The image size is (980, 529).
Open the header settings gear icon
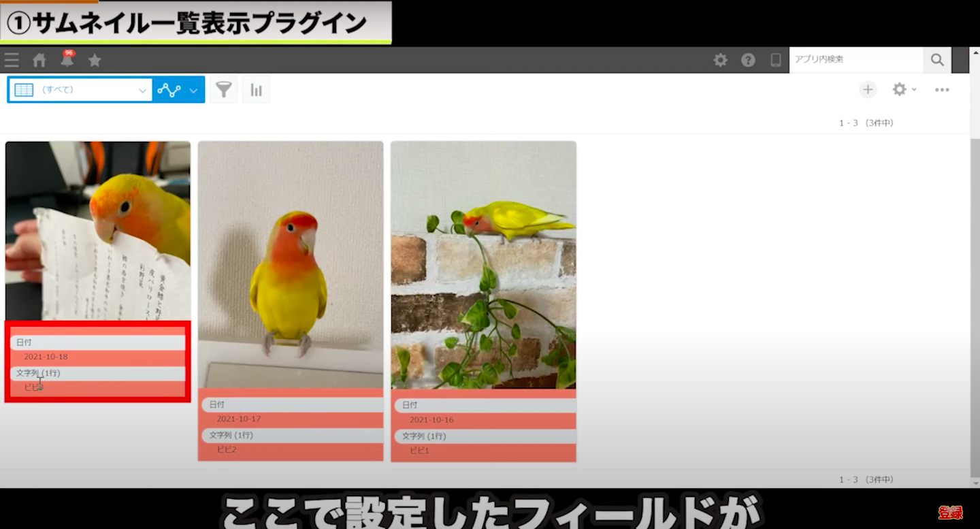pyautogui.click(x=720, y=60)
